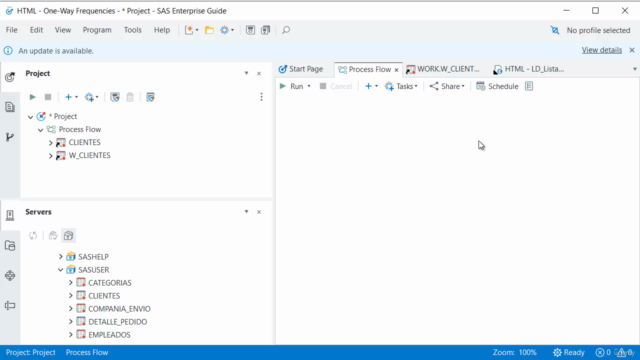
Task: Click the Ready status indicator in status bar
Action: pyautogui.click(x=569, y=352)
